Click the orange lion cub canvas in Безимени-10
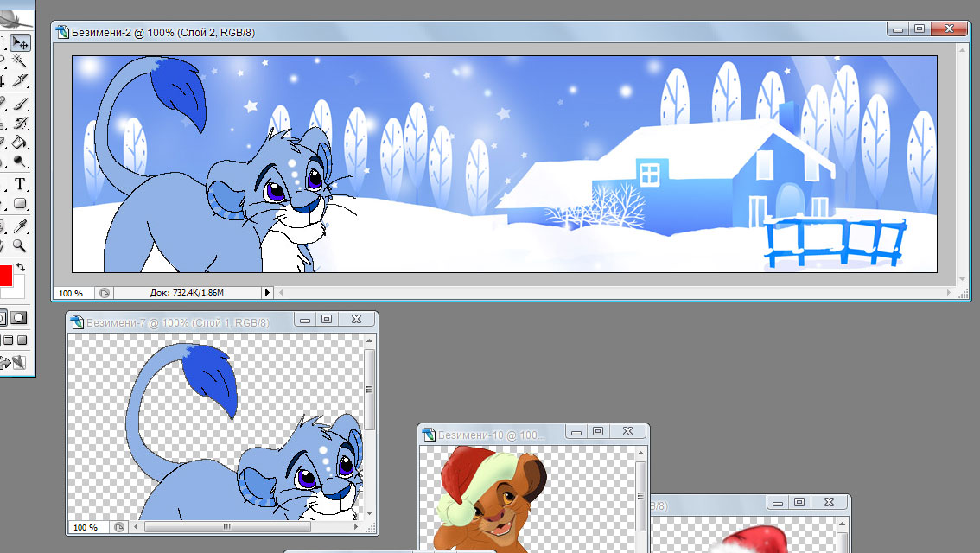Image resolution: width=980 pixels, height=553 pixels. pyautogui.click(x=527, y=500)
